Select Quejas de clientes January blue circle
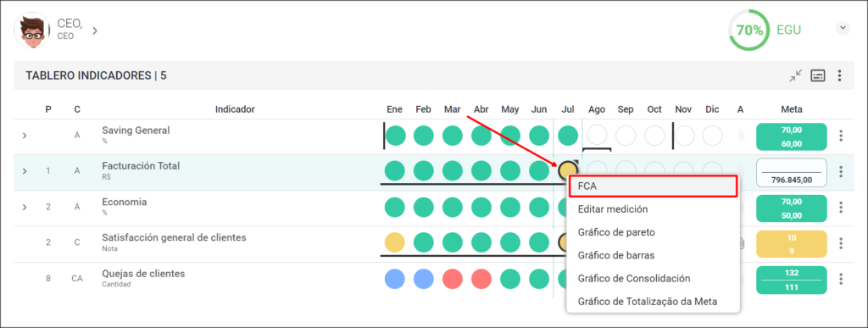This screenshot has width=868, height=328. (395, 278)
